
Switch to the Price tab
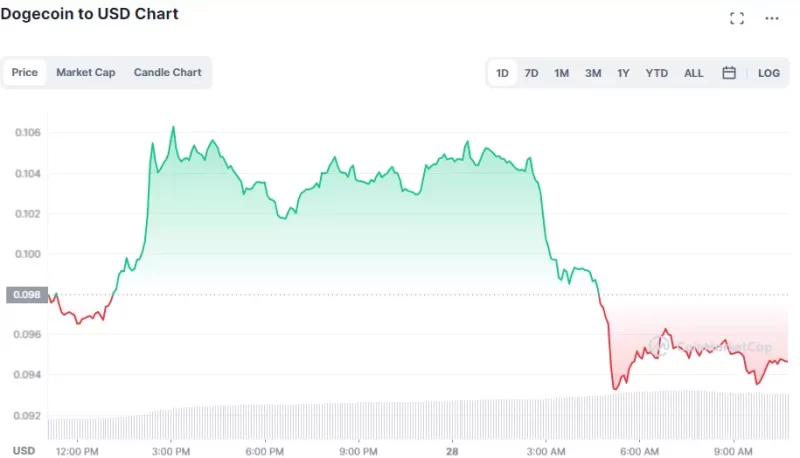click(25, 72)
